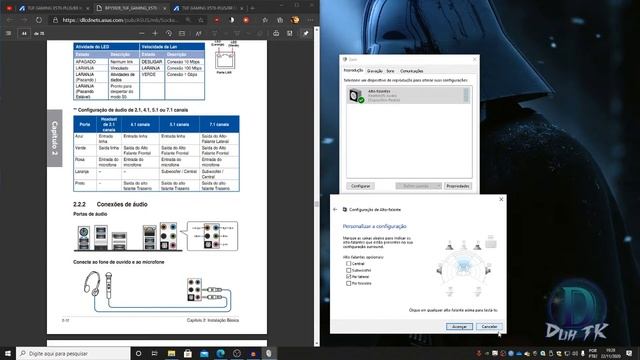This screenshot has height=360, width=640.
Task: Click the read aloud icon in PDF toolbar
Action: click(198, 33)
